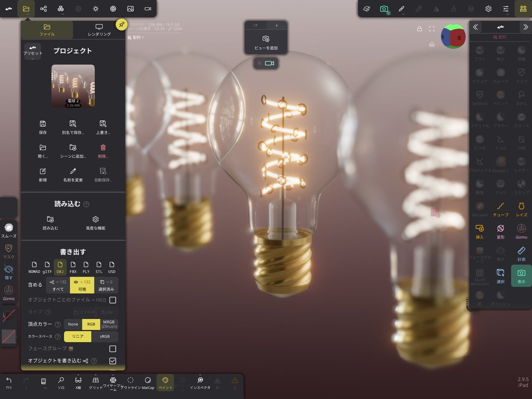Select RGB vertex color option
This screenshot has height=399, width=532.
(91, 324)
